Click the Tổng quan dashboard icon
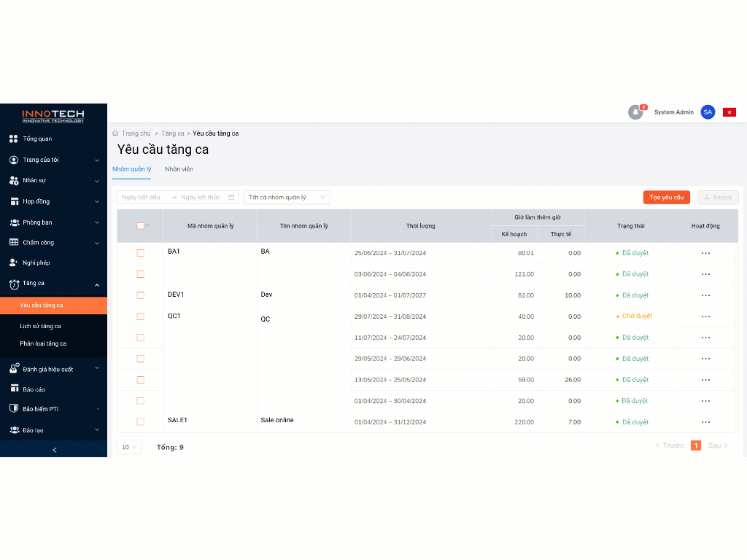Image resolution: width=747 pixels, height=560 pixels. click(x=13, y=139)
